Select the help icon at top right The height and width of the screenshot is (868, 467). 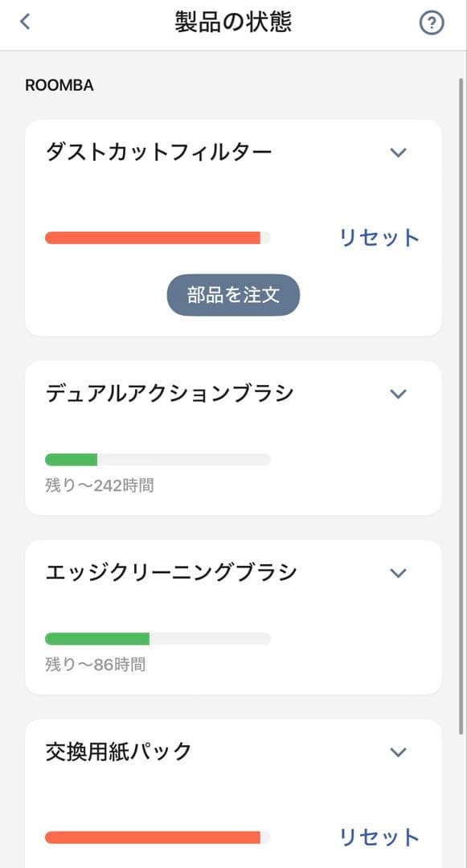tap(431, 22)
